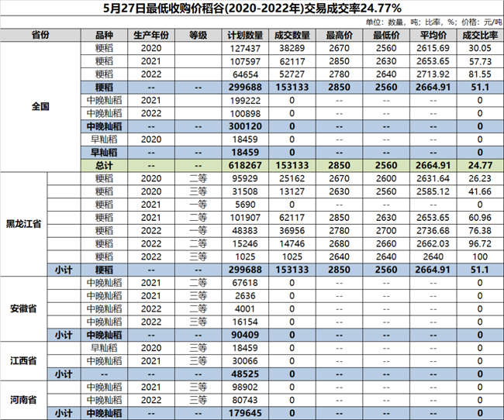
Task: Select the 计划数量 column header
Action: click(x=247, y=36)
